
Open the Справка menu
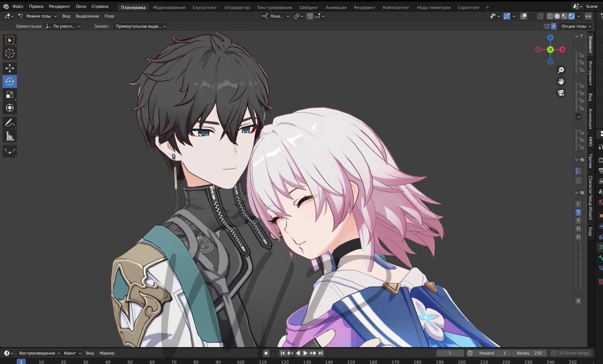point(100,7)
